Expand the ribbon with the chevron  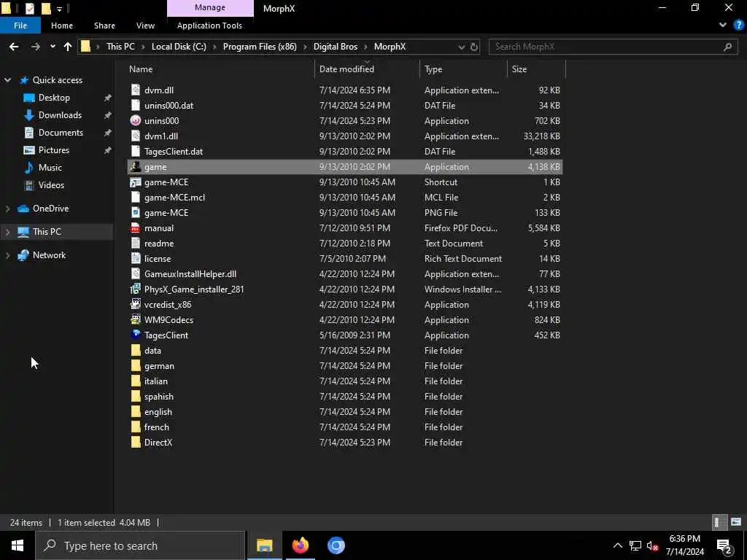[x=723, y=26]
